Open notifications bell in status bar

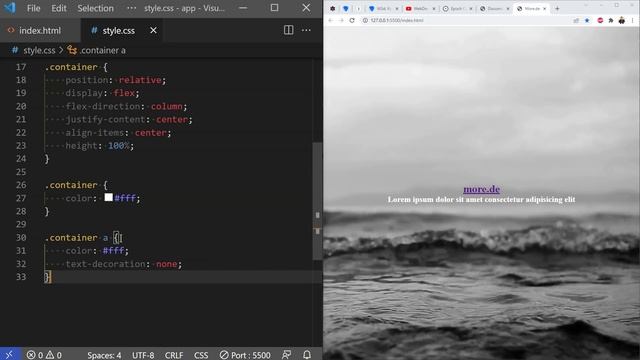click(307, 355)
